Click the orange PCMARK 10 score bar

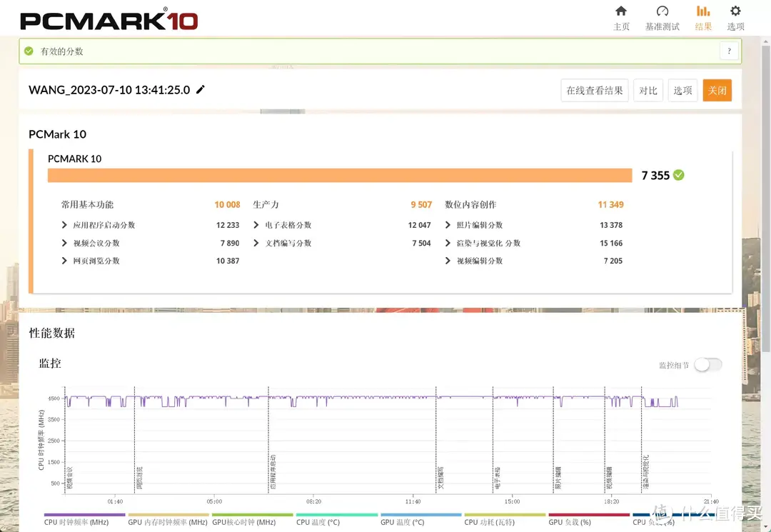(340, 176)
